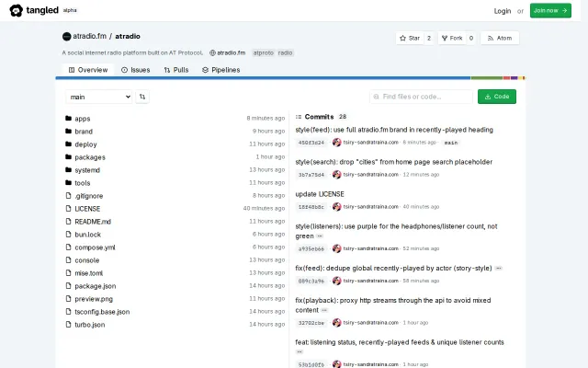Click the preview.png file icon
The height and width of the screenshot is (368, 588).
(68, 298)
